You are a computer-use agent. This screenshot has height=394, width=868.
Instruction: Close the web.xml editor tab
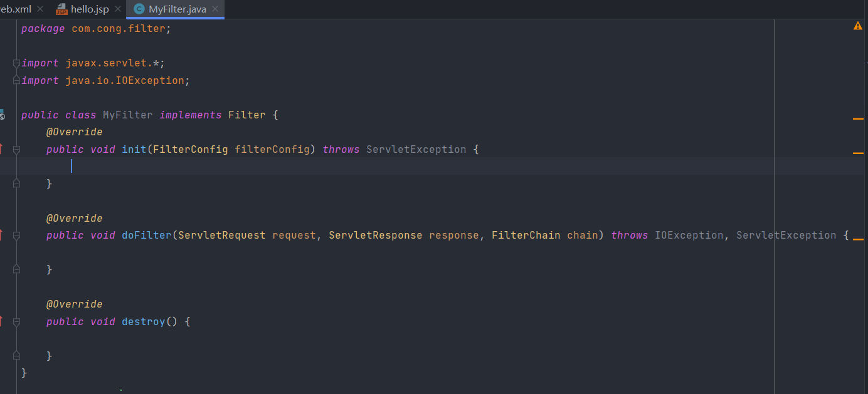[x=40, y=9]
